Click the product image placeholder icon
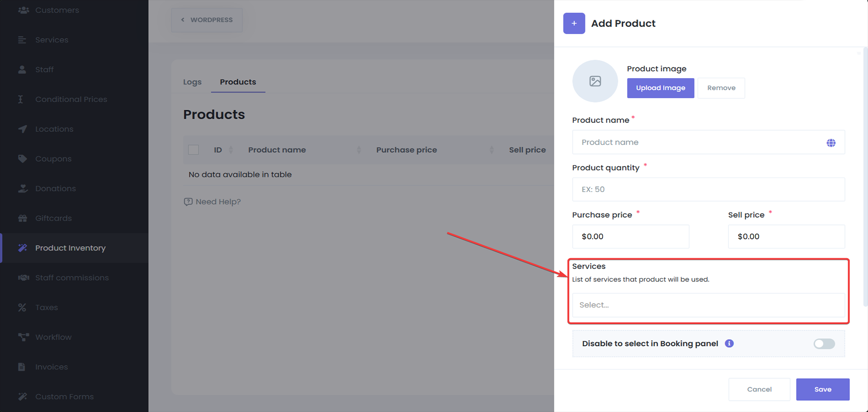The image size is (868, 412). pos(595,81)
